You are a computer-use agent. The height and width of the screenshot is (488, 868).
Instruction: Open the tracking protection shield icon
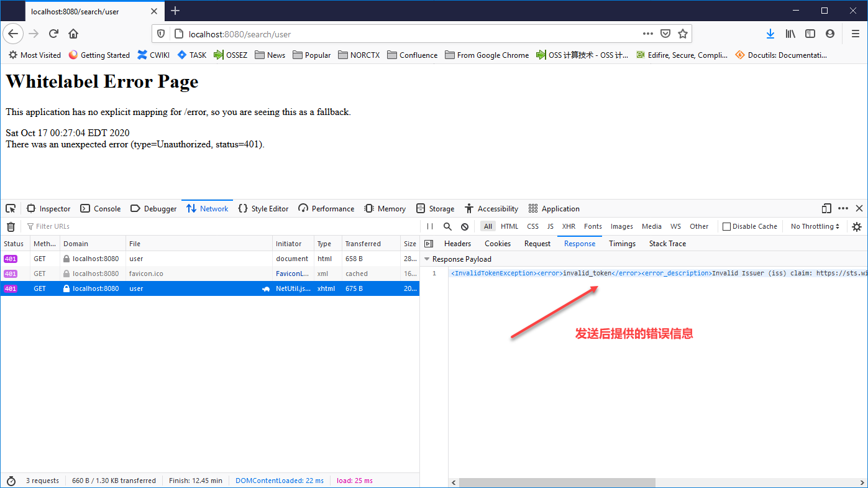pos(161,34)
